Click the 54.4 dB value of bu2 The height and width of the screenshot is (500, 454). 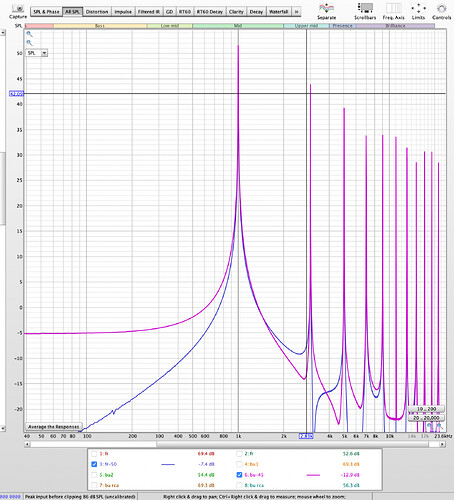tap(206, 475)
